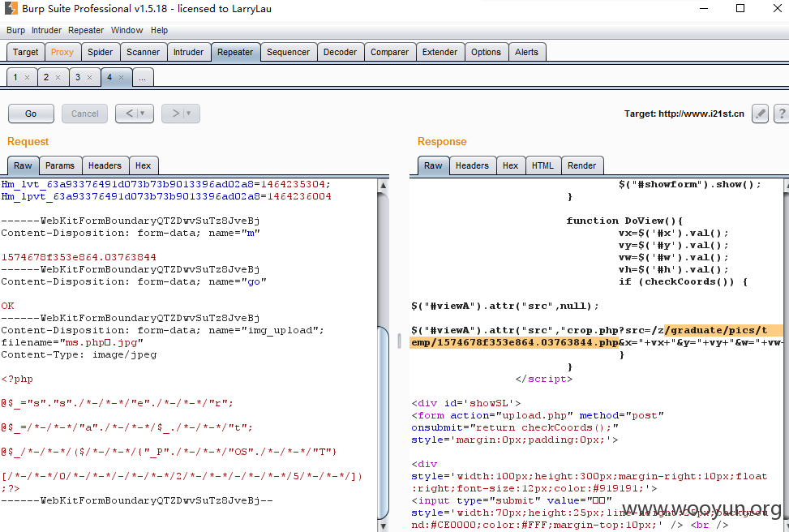Open the question mark help icon
This screenshot has width=789, height=532.
[782, 114]
